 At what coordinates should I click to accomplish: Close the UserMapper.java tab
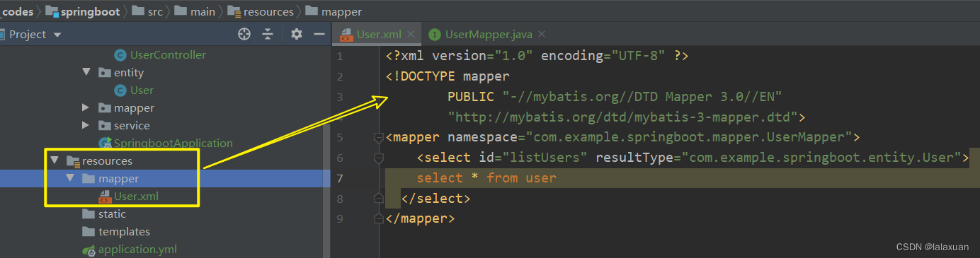click(x=542, y=34)
